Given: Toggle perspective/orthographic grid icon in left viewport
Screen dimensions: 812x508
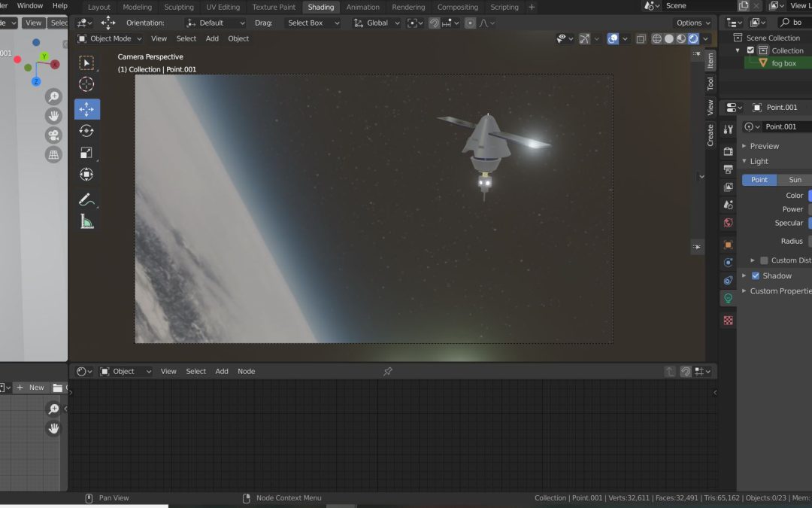Looking at the screenshot, I should (x=53, y=154).
